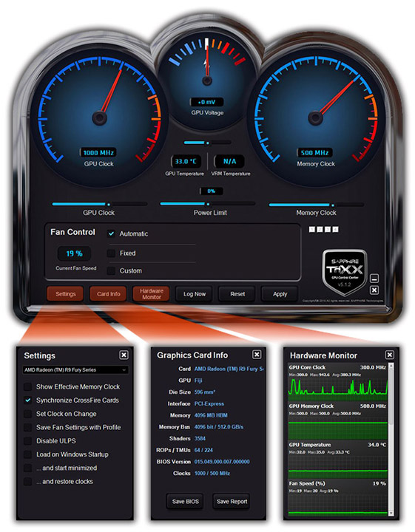Click the Memory Bus value 4096 bit / 512.0 GB/s
Viewport: 415px width, 532px height.
click(219, 427)
